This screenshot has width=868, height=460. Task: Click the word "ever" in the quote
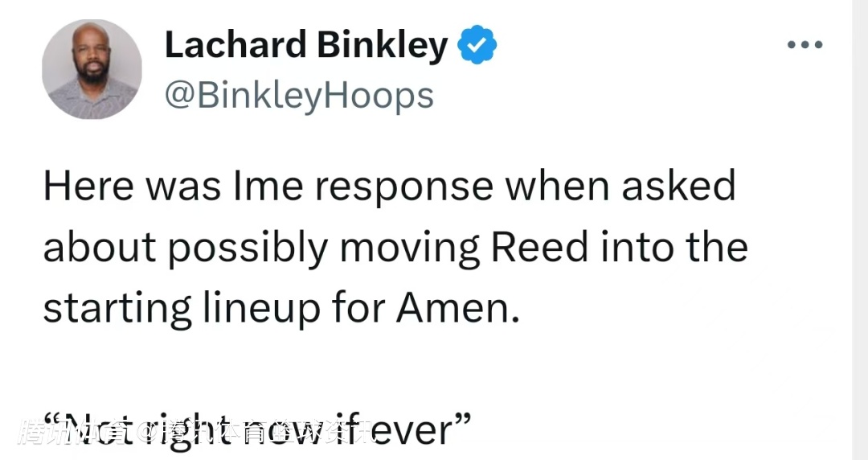pyautogui.click(x=424, y=431)
